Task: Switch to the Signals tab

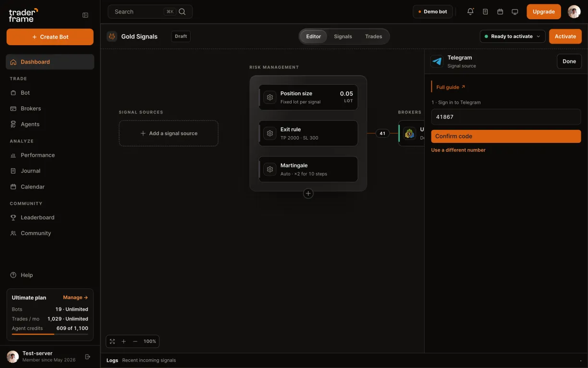Action: 343,37
